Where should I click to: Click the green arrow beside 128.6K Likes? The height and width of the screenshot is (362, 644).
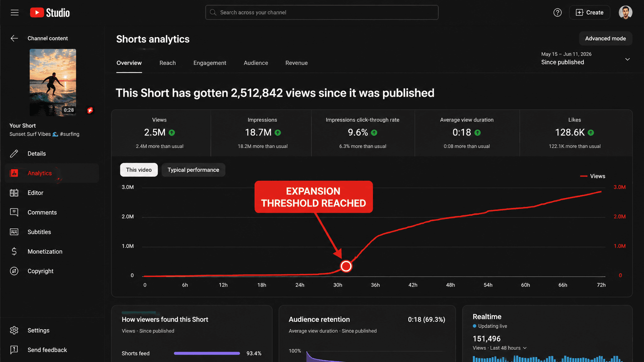pyautogui.click(x=591, y=133)
